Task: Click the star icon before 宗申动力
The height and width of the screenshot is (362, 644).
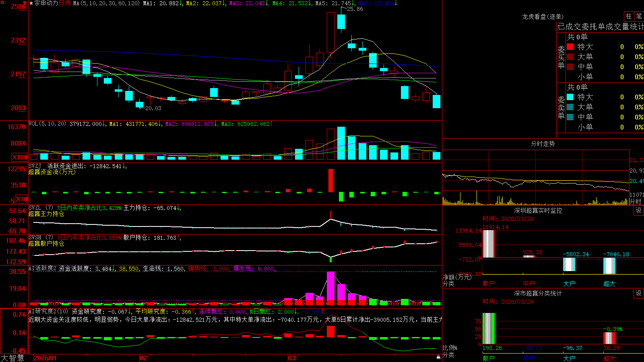Action: (x=31, y=3)
